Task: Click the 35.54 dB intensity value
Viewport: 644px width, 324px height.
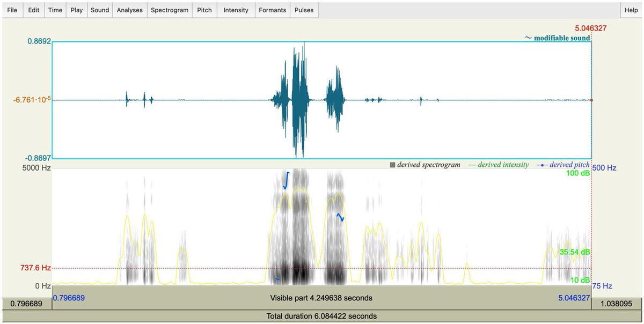Action: (x=575, y=252)
